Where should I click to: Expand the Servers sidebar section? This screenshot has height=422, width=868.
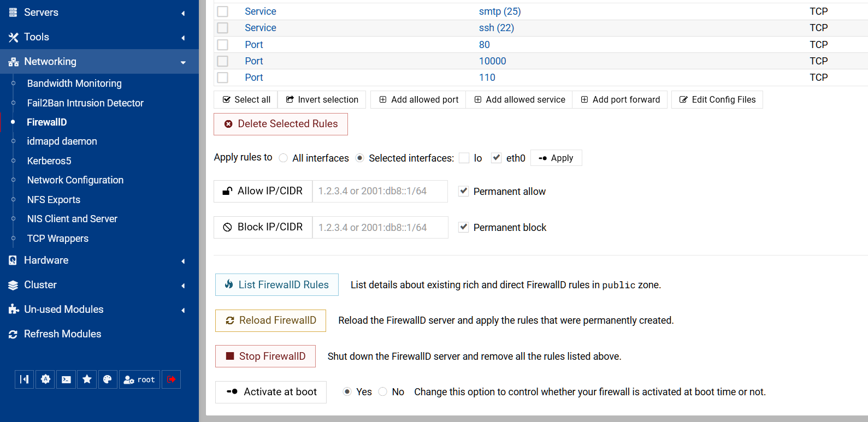[98, 13]
